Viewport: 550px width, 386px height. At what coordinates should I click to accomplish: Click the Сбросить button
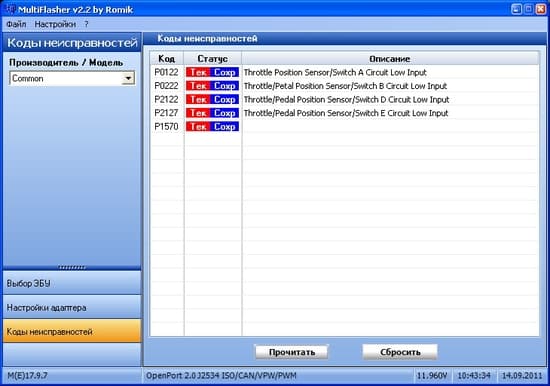(x=400, y=352)
